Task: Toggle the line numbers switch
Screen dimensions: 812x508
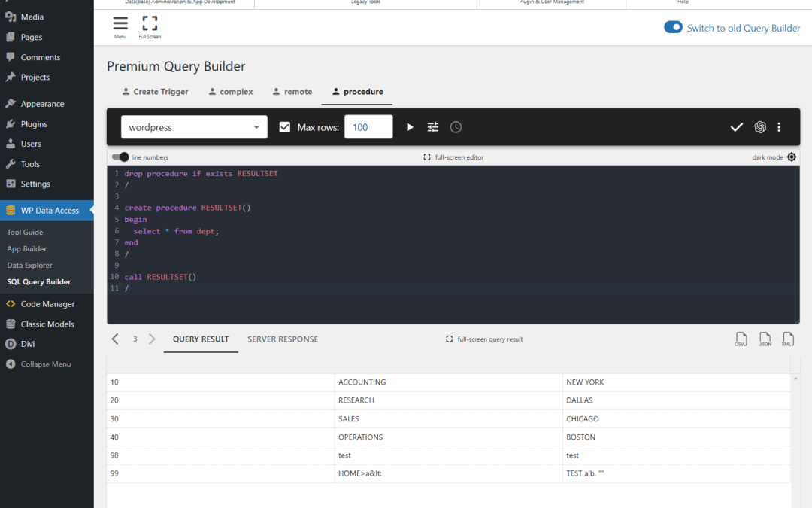Action: coord(120,157)
